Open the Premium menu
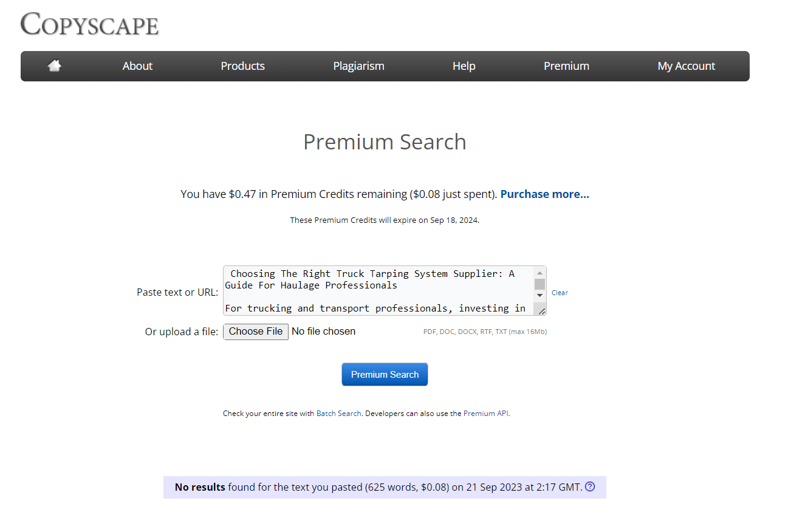 566,66
